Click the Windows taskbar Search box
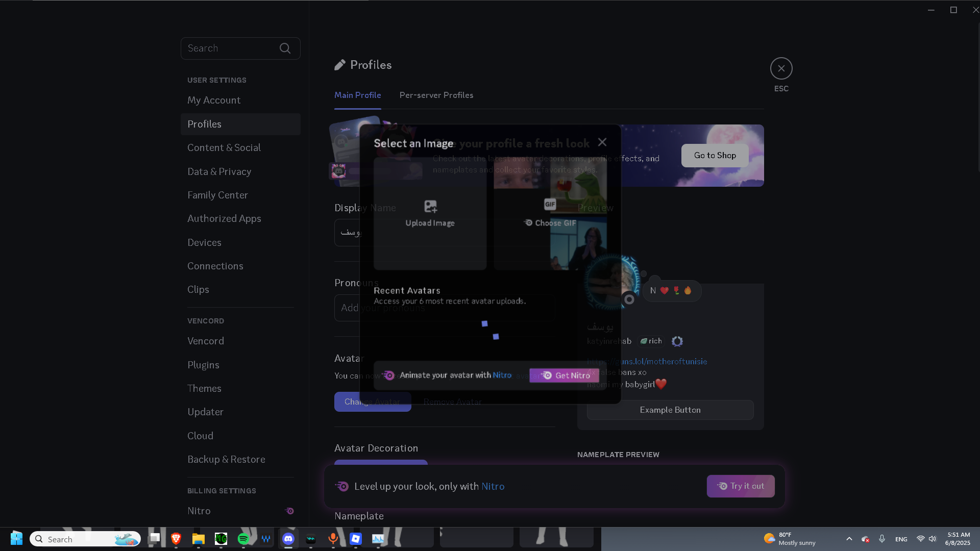The width and height of the screenshot is (980, 551). (x=85, y=539)
